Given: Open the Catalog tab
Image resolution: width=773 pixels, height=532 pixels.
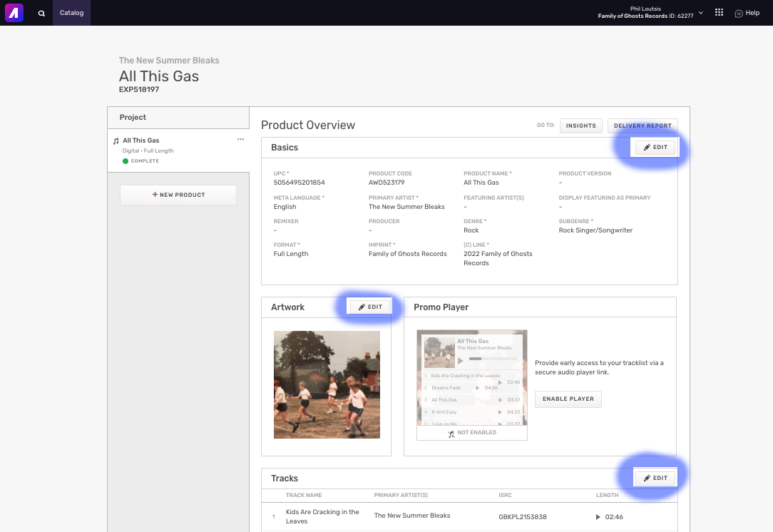Looking at the screenshot, I should click(x=71, y=13).
